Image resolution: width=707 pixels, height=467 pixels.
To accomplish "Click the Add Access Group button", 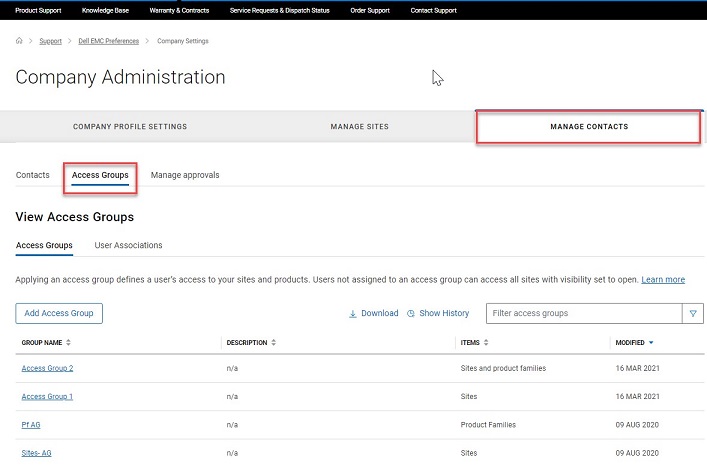I will point(59,313).
